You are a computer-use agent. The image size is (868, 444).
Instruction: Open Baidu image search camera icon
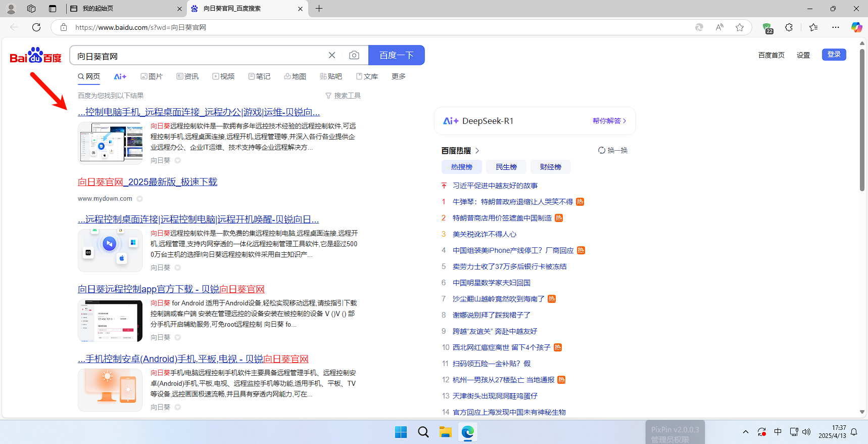point(354,55)
